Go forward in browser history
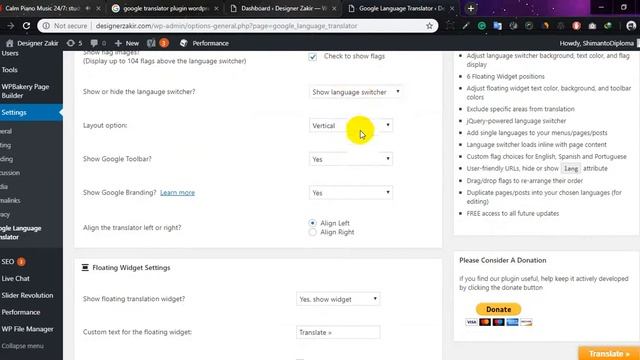Viewport: 640px width, 360px height. click(x=11, y=26)
